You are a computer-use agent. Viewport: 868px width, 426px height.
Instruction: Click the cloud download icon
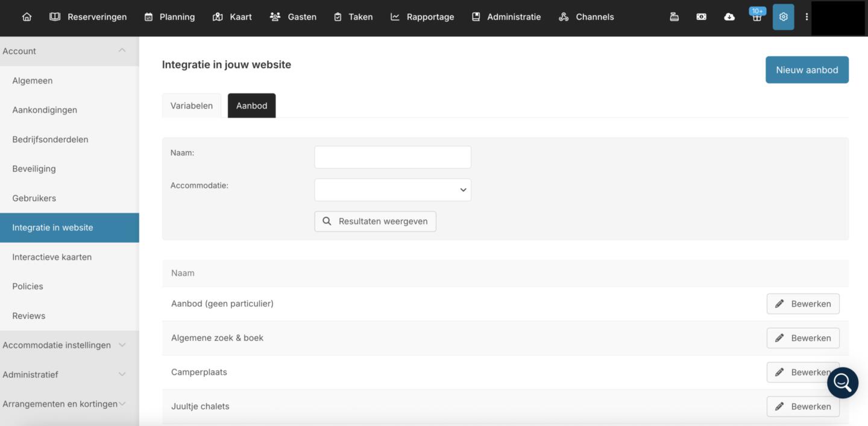click(729, 17)
